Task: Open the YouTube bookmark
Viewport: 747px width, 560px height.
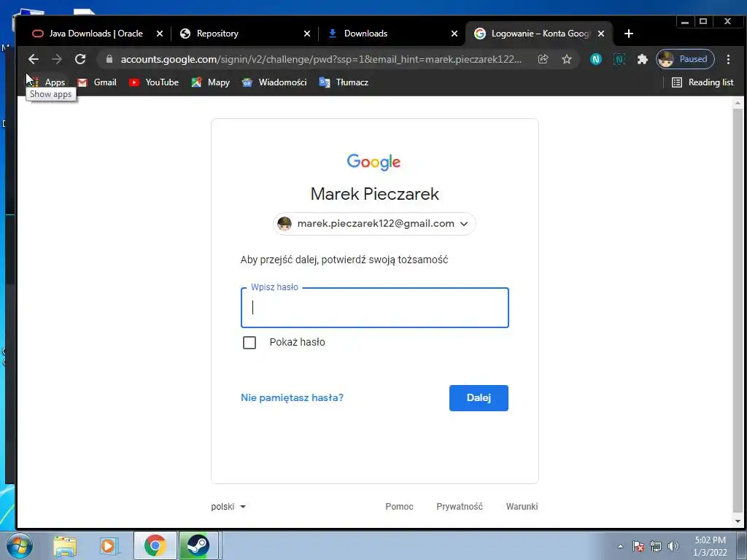Action: (154, 82)
